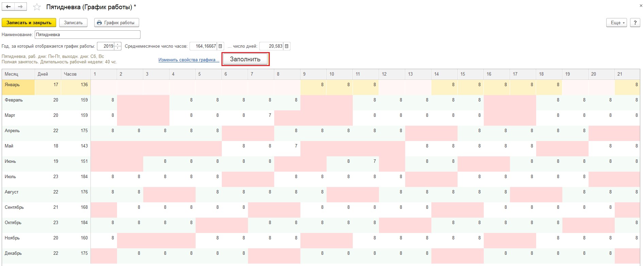Viewport: 644px width, 266px height.
Task: Click June 11th cell with value 7
Action: [366, 164]
